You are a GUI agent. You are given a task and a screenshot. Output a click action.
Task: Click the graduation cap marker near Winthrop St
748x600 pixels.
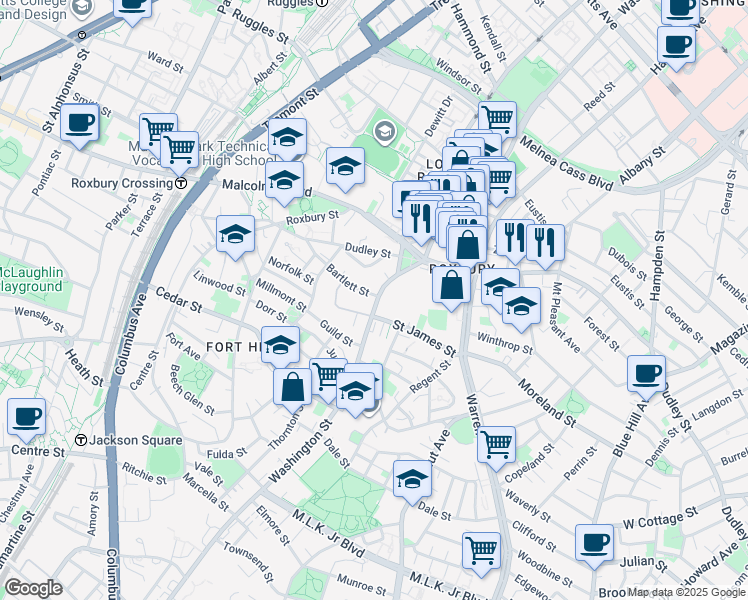520,306
